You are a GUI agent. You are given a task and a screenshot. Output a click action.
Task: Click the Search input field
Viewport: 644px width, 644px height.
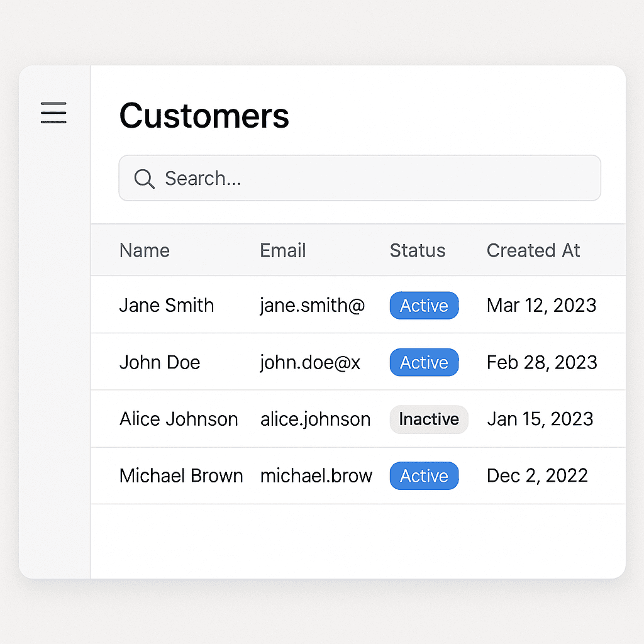pyautogui.click(x=358, y=178)
